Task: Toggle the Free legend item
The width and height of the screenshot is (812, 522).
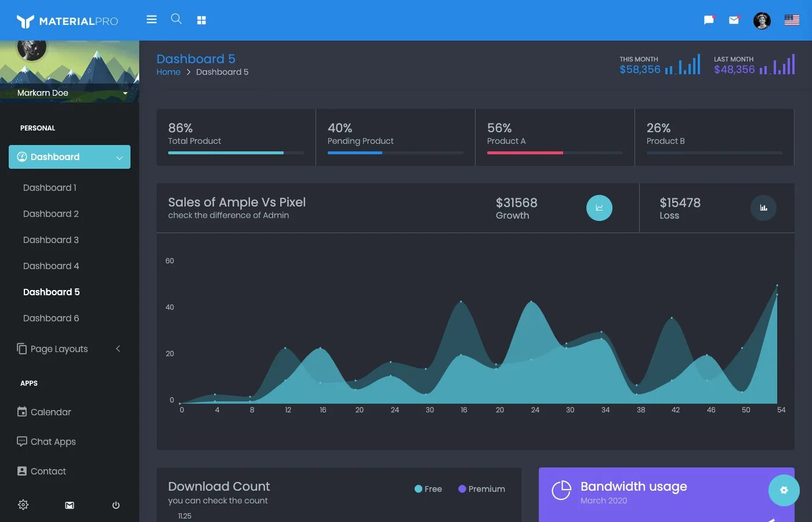Action: point(428,489)
